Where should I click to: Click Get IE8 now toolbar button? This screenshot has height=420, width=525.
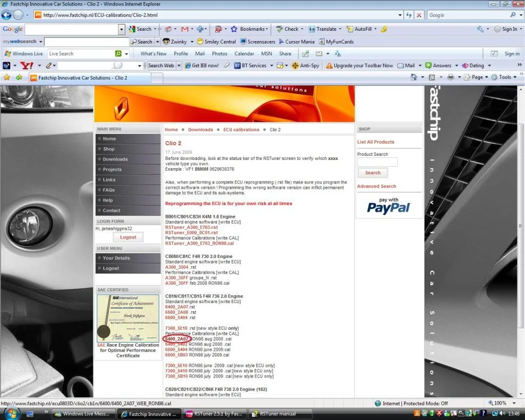(x=202, y=66)
